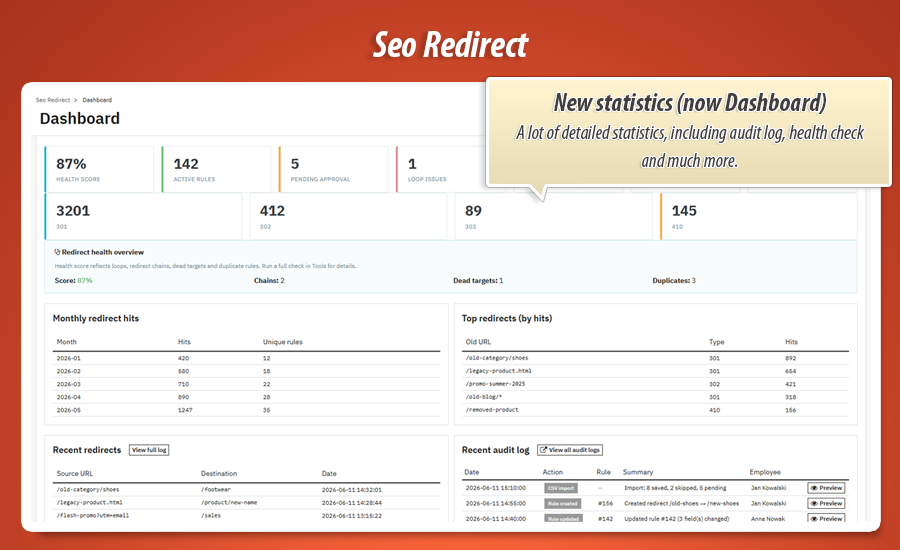Screen dimensions: 900x550
Task: Click the Employee column header
Action: pos(765,472)
